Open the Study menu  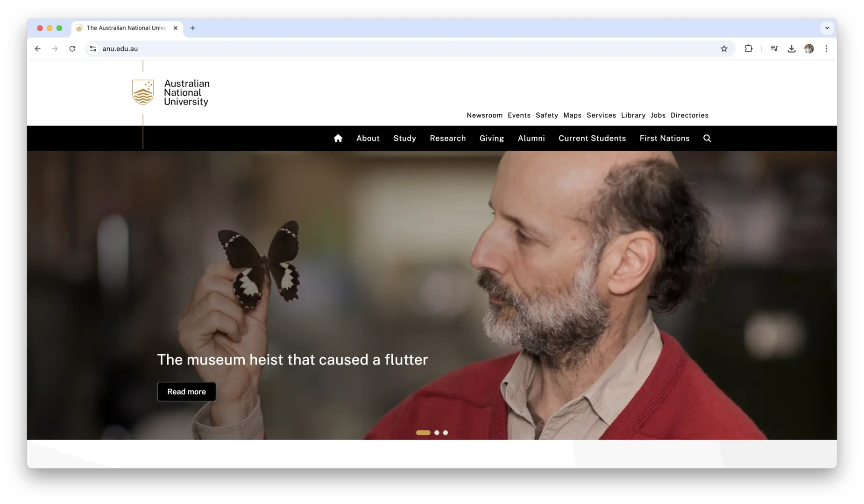coord(404,138)
